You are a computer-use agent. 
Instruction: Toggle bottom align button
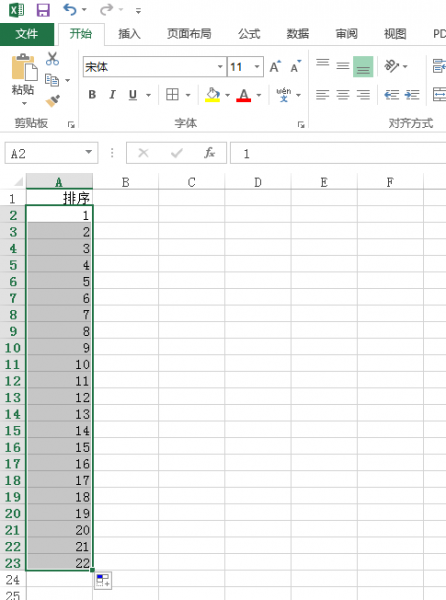pyautogui.click(x=363, y=67)
